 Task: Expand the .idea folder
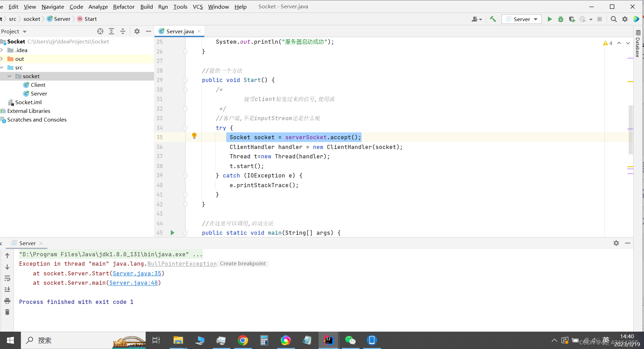tap(3, 50)
